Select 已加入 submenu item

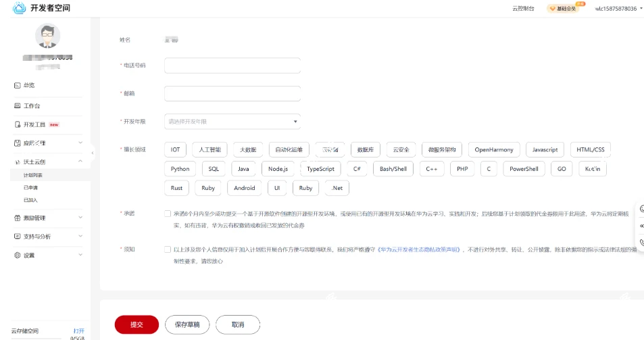coord(30,200)
